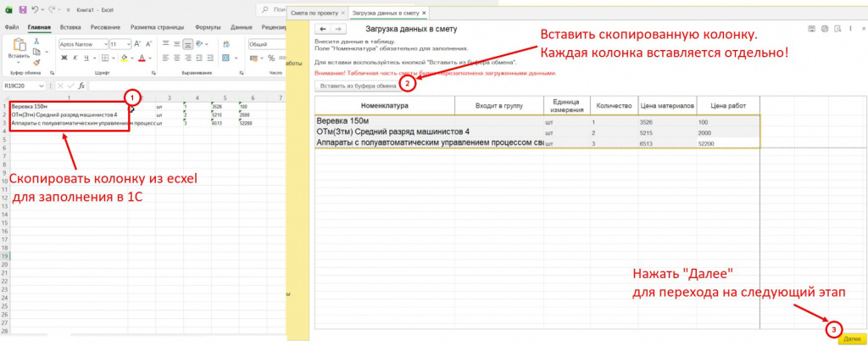Align text right in Excel
This screenshot has width=868, height=346.
click(188, 58)
